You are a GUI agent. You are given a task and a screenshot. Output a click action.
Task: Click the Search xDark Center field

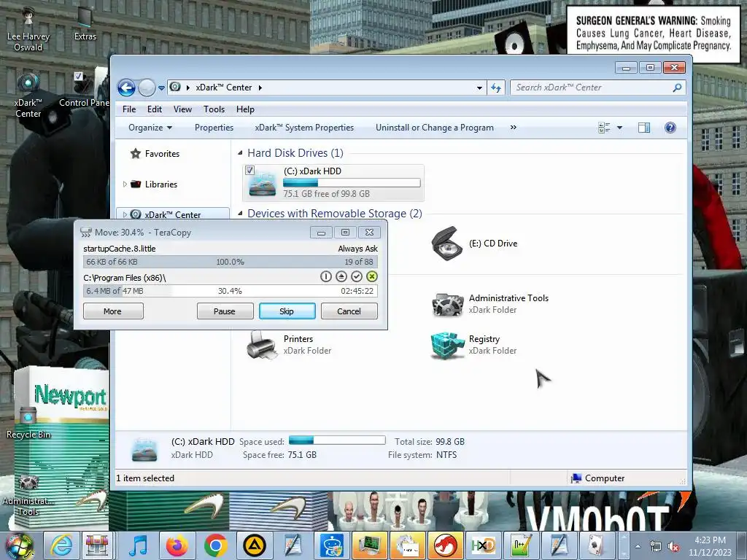pos(591,87)
